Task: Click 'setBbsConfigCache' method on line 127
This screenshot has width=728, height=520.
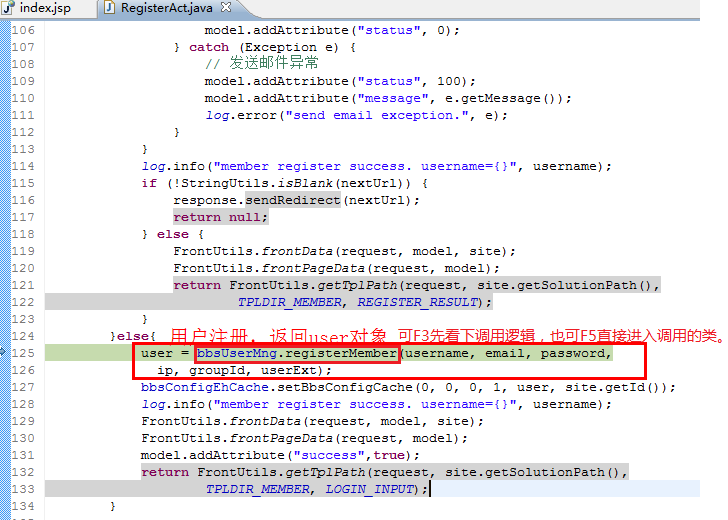Action: pyautogui.click(x=344, y=387)
